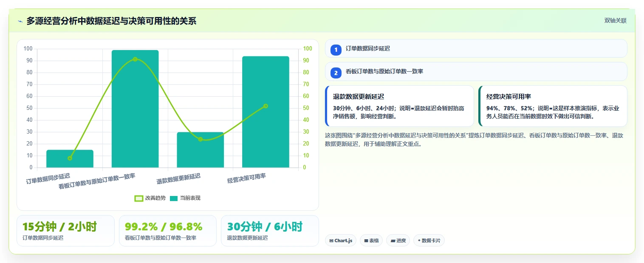644x263 pixels.
Task: Click the 数据卡片 tag
Action: (x=429, y=241)
